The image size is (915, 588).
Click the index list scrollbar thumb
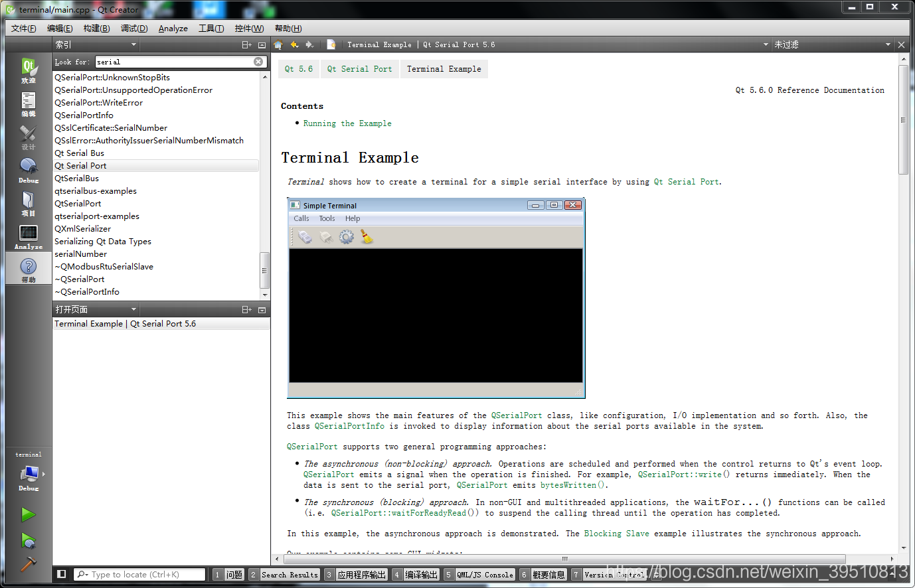point(264,271)
